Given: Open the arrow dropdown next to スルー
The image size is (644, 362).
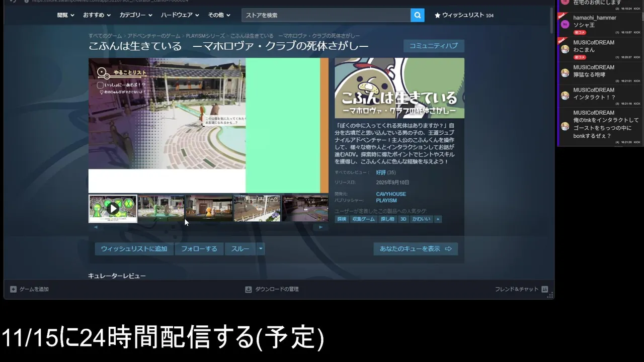Looking at the screenshot, I should 260,249.
